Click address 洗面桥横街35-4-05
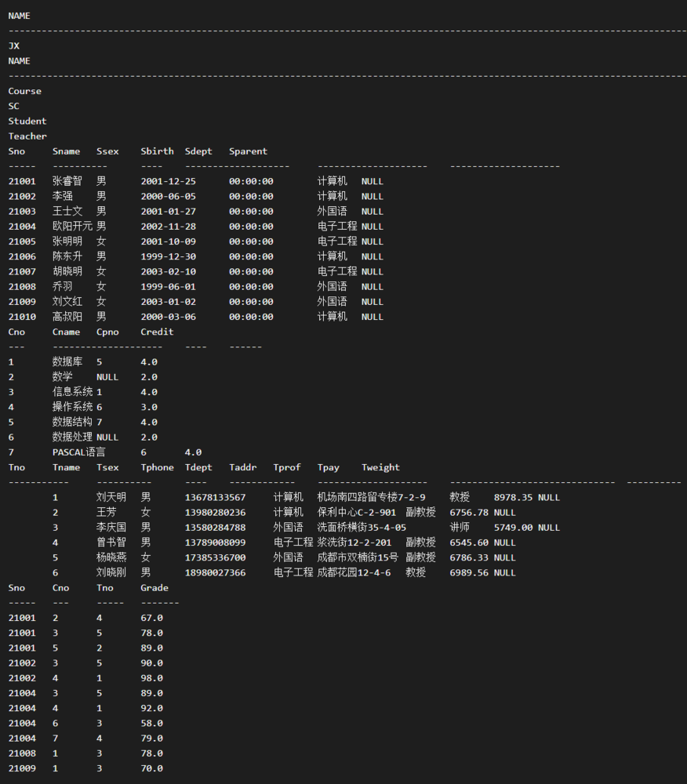687x784 pixels. (x=362, y=527)
